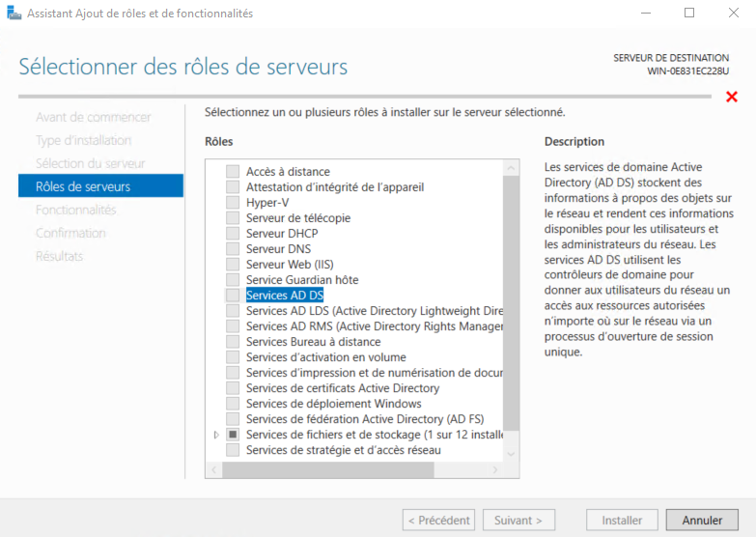The height and width of the screenshot is (537, 756).
Task: Enable the Serveur DHCP role checkbox
Action: (x=233, y=233)
